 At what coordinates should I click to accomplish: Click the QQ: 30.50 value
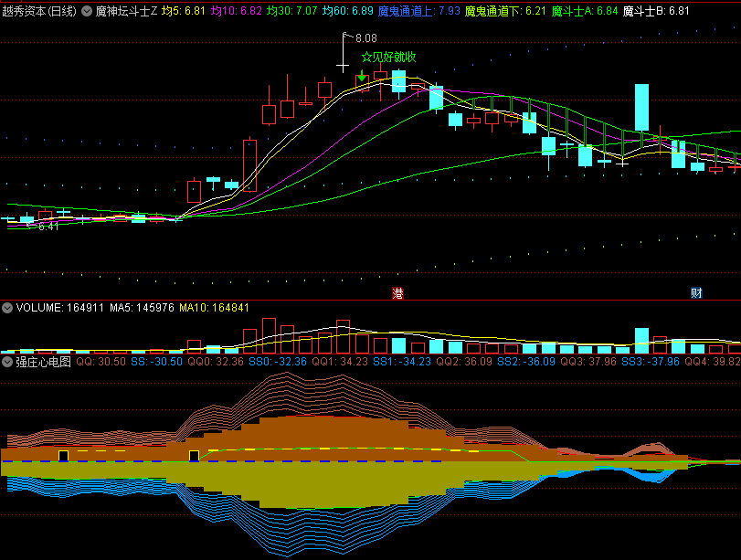click(x=101, y=362)
